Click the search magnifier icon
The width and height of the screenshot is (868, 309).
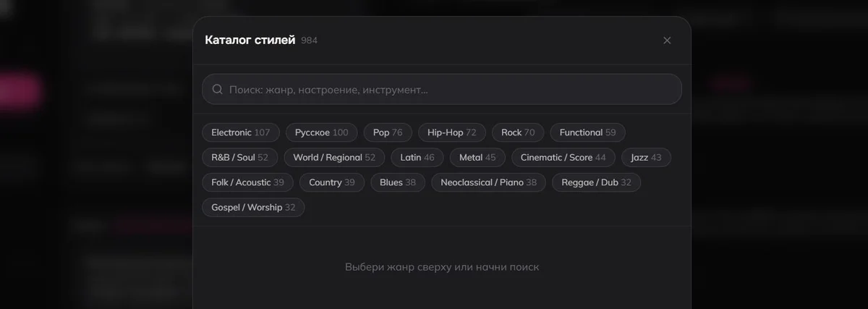click(x=217, y=90)
